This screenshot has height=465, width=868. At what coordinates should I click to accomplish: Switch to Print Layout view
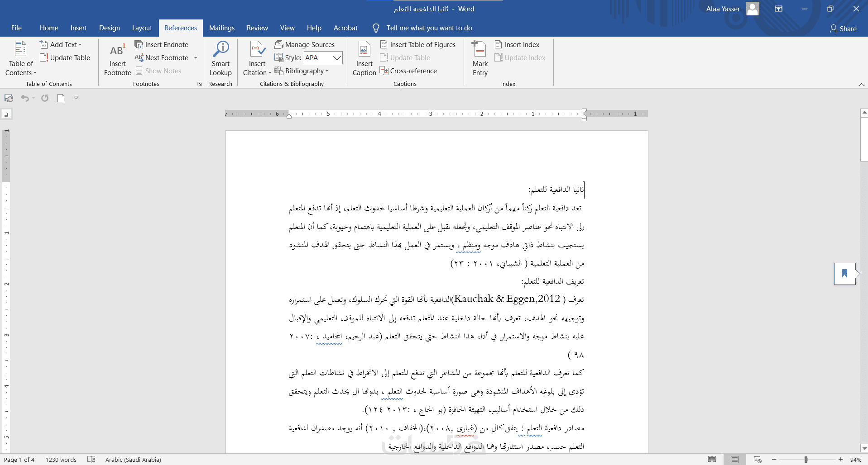(x=734, y=459)
